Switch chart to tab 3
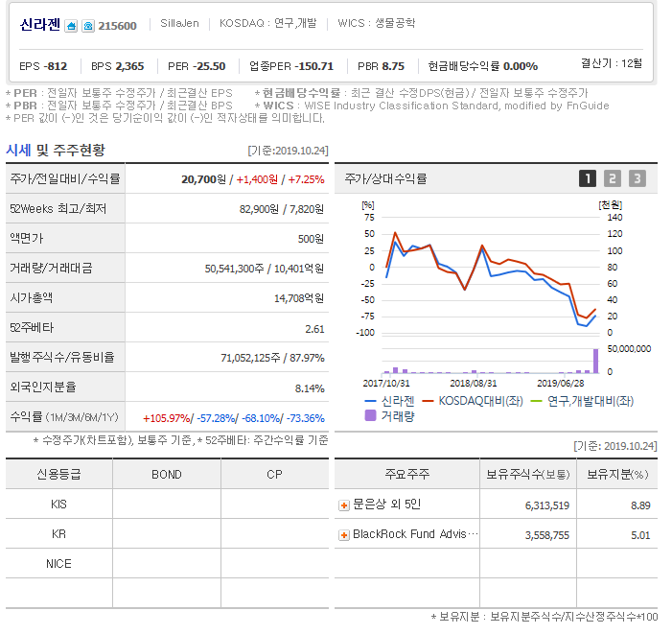 click(637, 178)
